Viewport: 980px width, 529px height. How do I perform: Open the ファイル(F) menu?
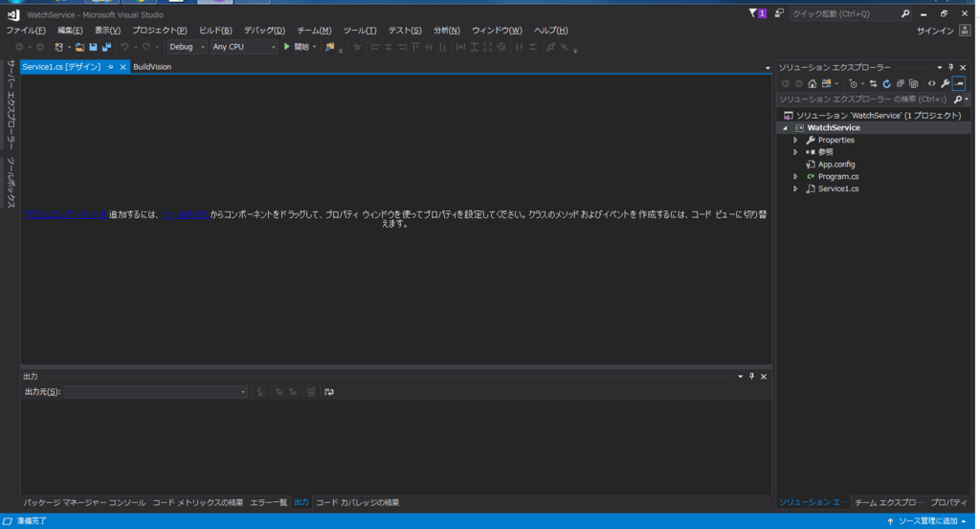(26, 30)
